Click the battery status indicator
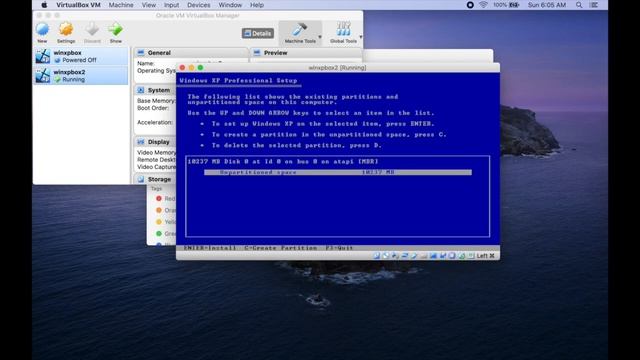 pyautogui.click(x=506, y=5)
